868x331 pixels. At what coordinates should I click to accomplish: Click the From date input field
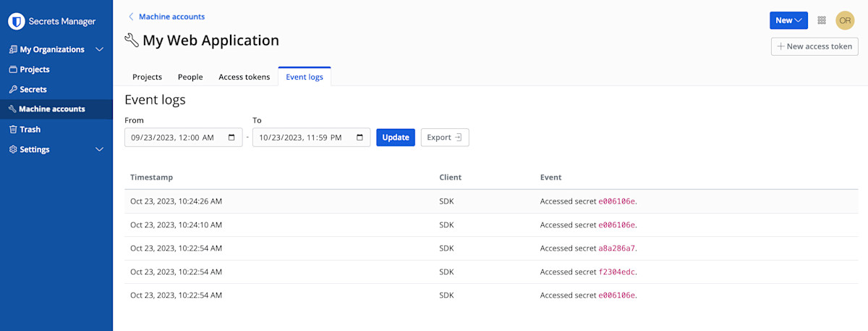click(x=174, y=138)
